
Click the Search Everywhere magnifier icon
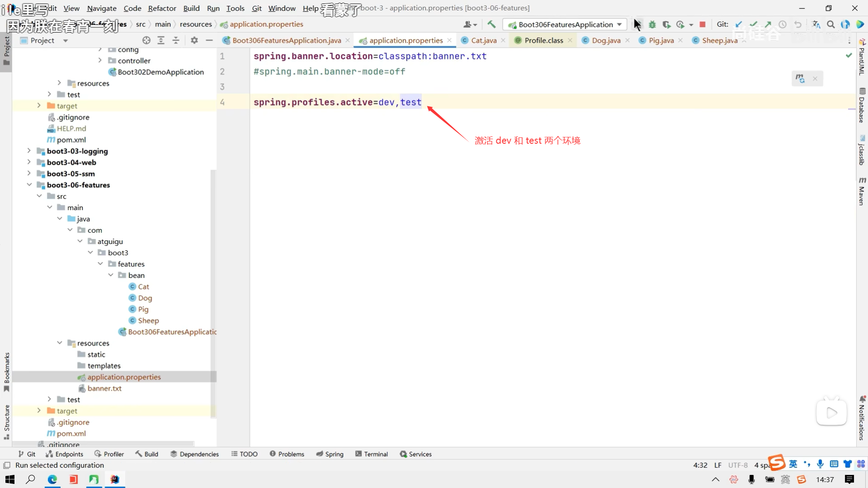[x=830, y=24]
